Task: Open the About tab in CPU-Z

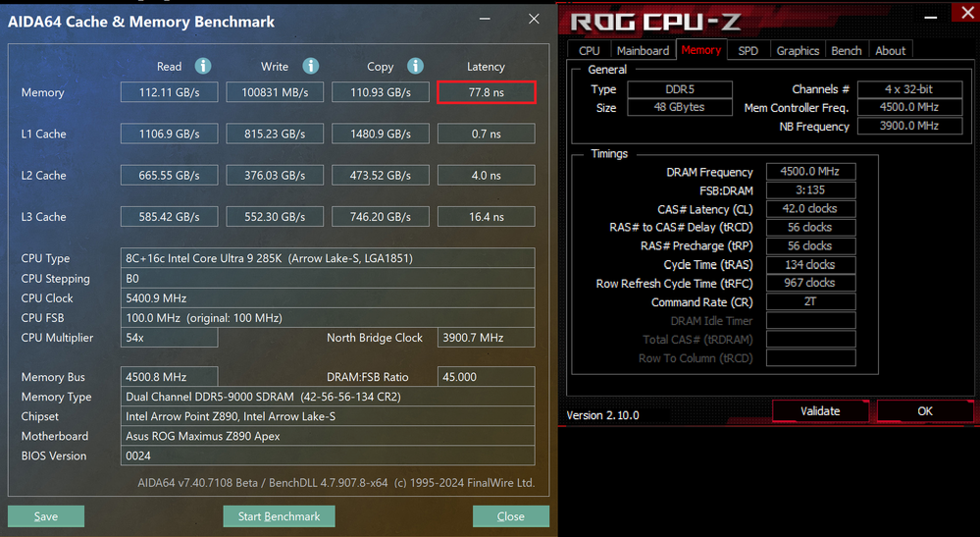Action: point(890,51)
